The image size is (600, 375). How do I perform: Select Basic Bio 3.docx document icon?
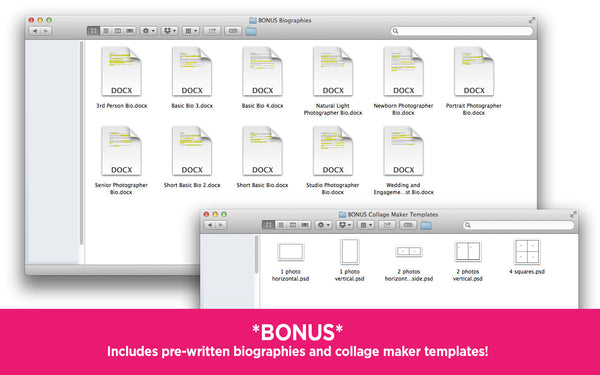point(192,72)
